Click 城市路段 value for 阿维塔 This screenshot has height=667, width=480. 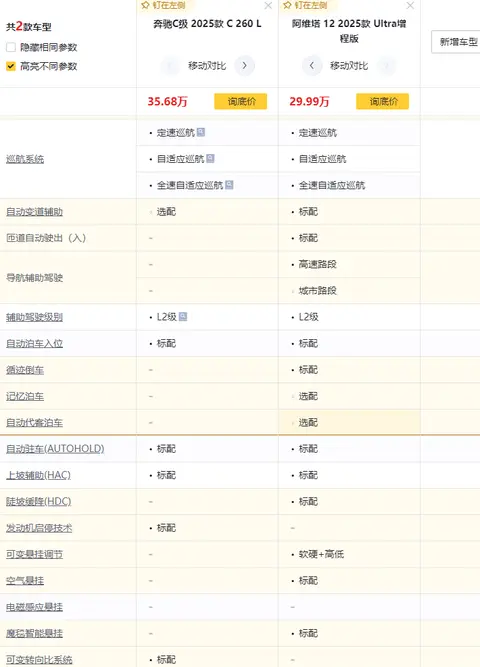(x=317, y=291)
